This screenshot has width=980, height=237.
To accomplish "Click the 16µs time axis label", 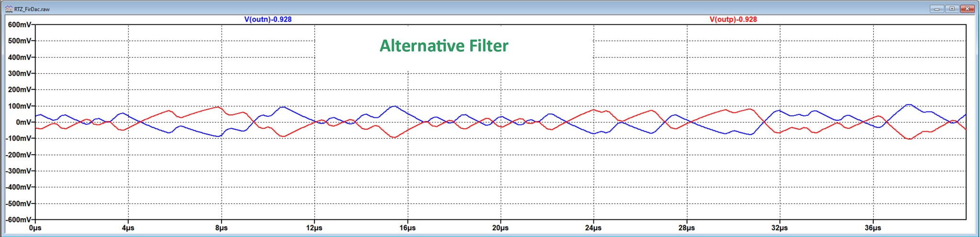I will coord(408,228).
